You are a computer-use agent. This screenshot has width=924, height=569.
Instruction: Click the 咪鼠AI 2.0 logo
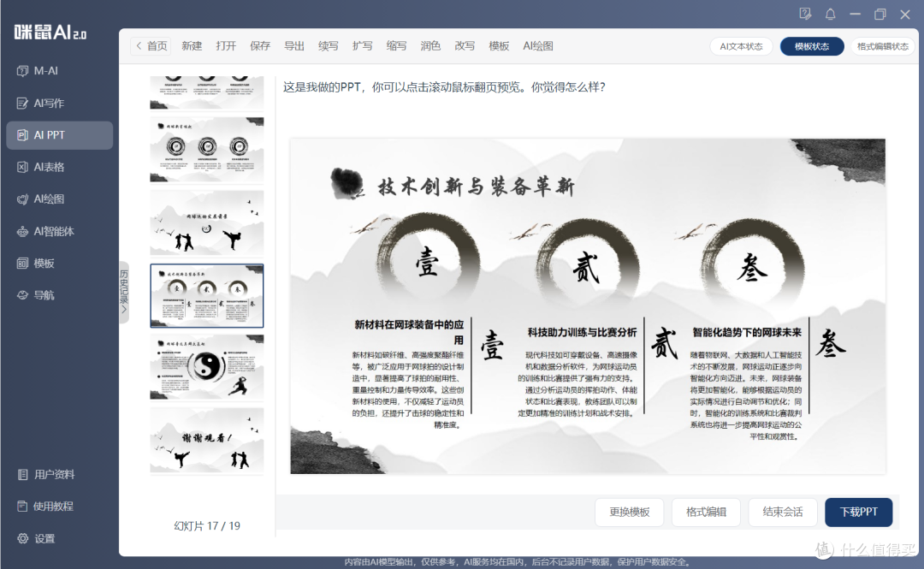50,32
